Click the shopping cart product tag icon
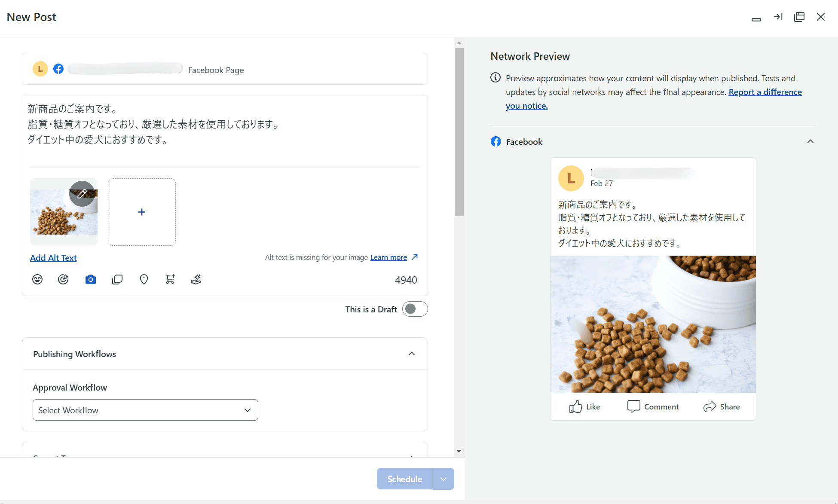 (x=170, y=280)
